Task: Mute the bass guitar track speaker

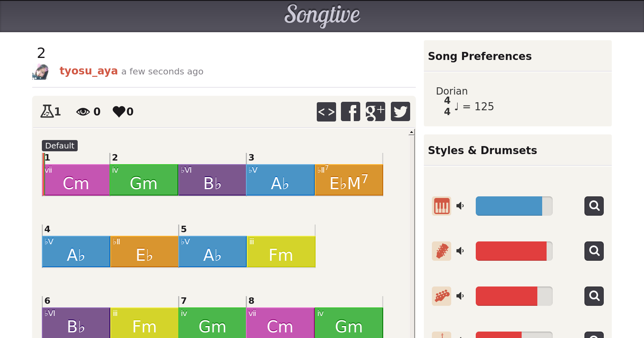Action: pos(460,296)
